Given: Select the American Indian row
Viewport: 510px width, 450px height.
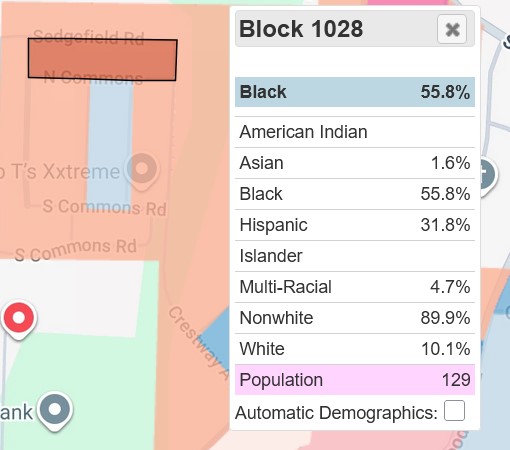Looking at the screenshot, I should (355, 132).
